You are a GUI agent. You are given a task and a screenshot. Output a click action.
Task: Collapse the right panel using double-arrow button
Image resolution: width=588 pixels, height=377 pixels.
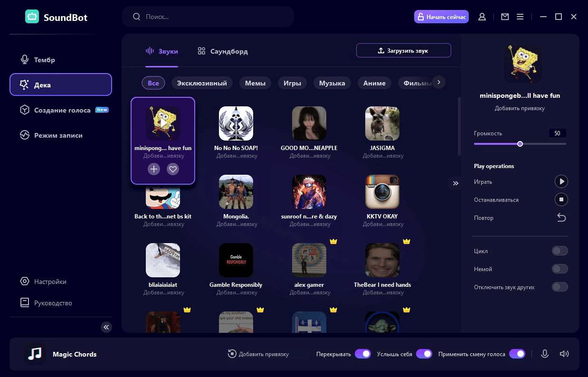click(455, 183)
